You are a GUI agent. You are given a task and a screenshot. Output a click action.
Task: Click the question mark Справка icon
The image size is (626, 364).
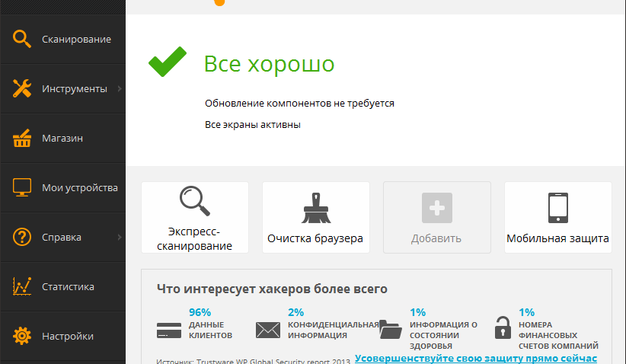point(22,237)
